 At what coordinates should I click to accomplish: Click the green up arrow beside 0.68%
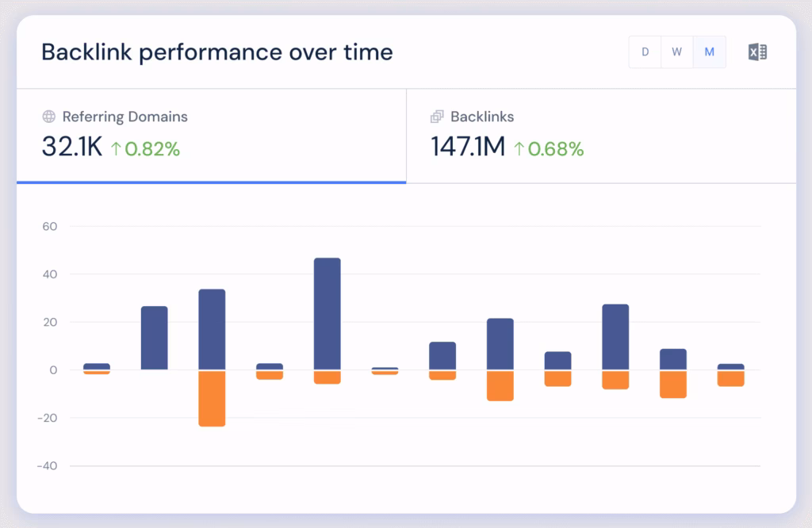pyautogui.click(x=519, y=148)
